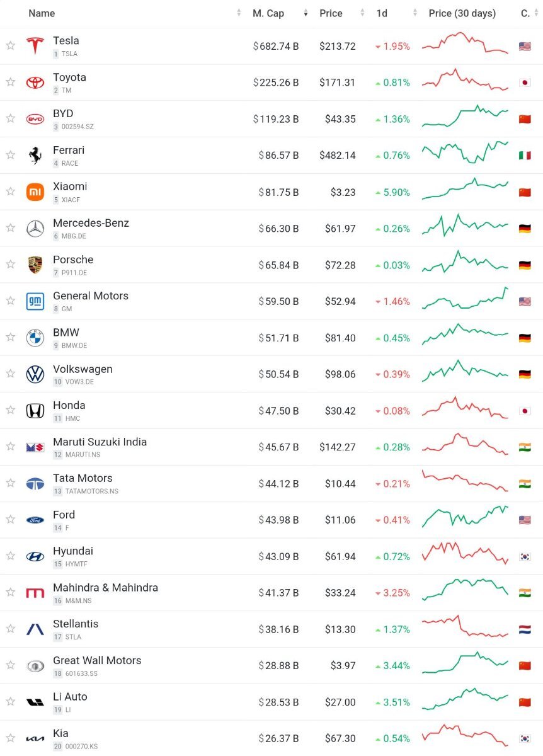The height and width of the screenshot is (756, 543).
Task: Click the Stellantis logo icon
Action: point(35,629)
